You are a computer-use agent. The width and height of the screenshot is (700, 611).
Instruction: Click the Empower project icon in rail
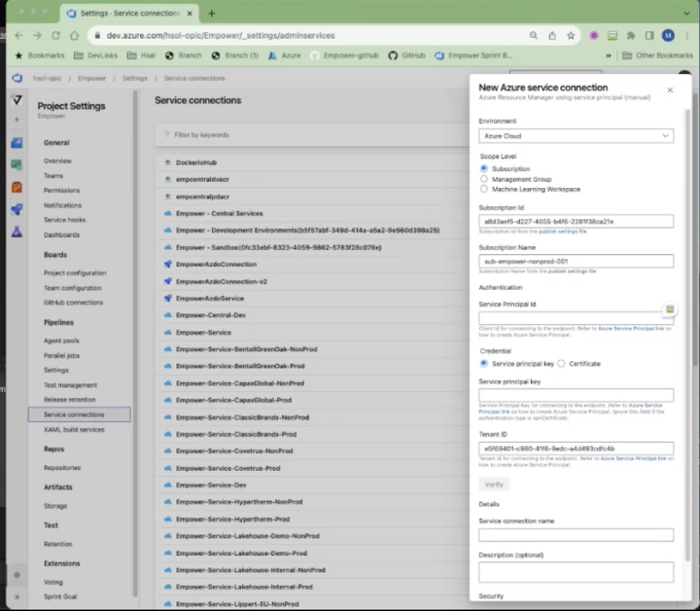[x=17, y=99]
